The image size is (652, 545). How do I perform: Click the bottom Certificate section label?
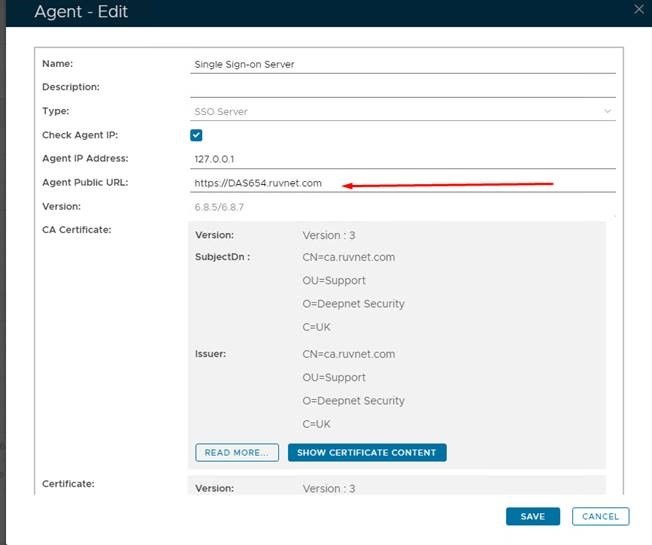pyautogui.click(x=70, y=484)
